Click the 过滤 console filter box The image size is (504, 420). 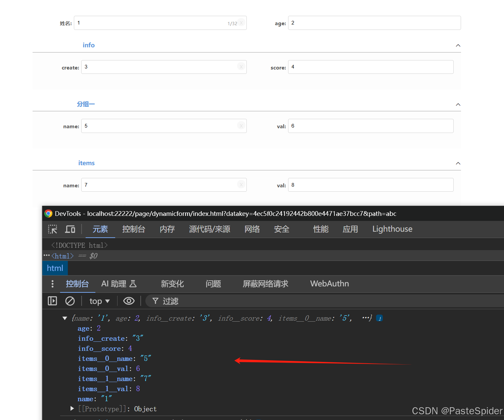324,301
